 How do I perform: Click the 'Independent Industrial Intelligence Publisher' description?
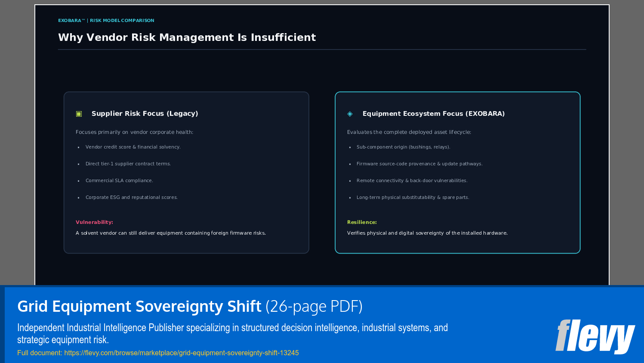click(x=232, y=334)
